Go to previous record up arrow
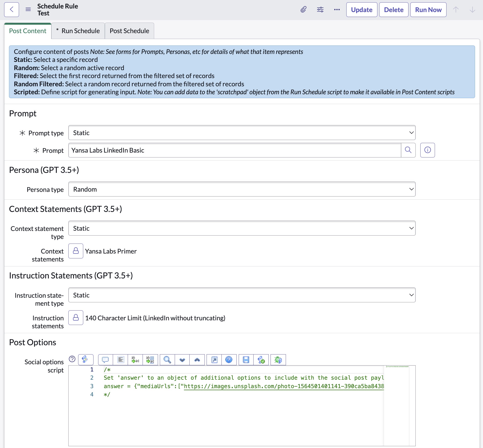Screen dimensions: 483x448 click(456, 10)
